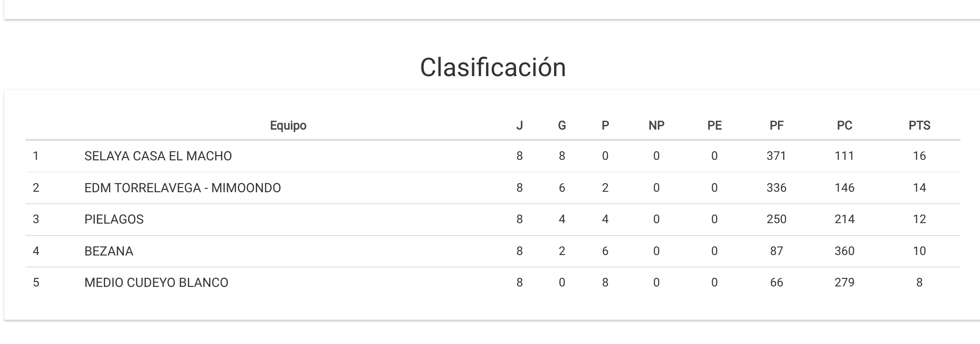Screen dimensions: 980x344
Task: Click the 336 PF value for Torrelavega
Action: click(776, 188)
